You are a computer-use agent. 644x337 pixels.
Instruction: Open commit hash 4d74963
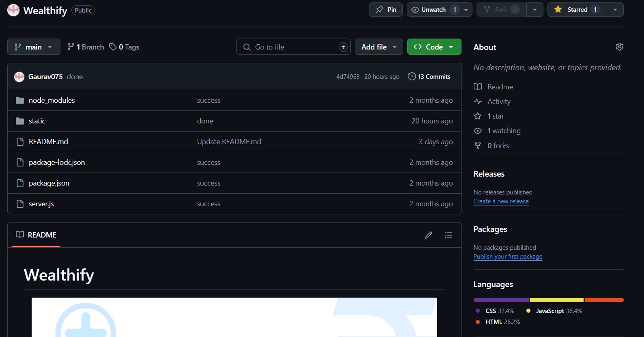click(x=348, y=77)
